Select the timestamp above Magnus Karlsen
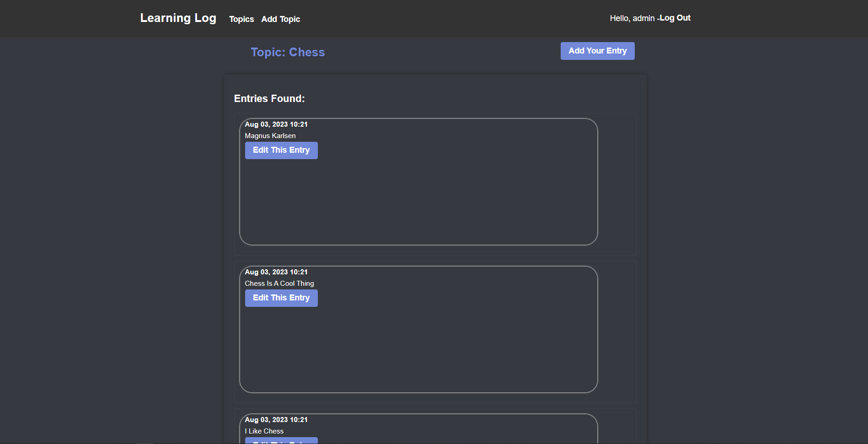The height and width of the screenshot is (444, 868). (x=276, y=124)
